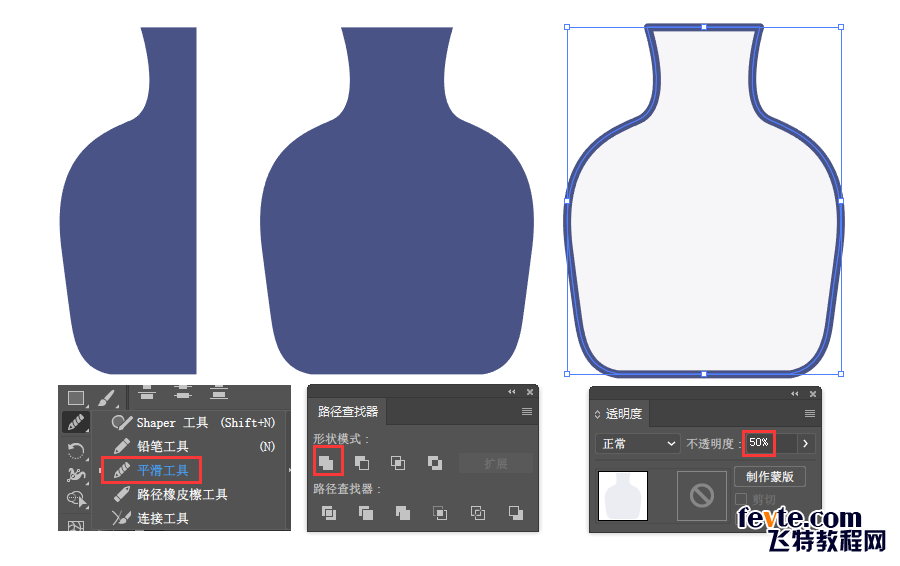Switch to the 路径查找器 panel tab

coord(348,412)
